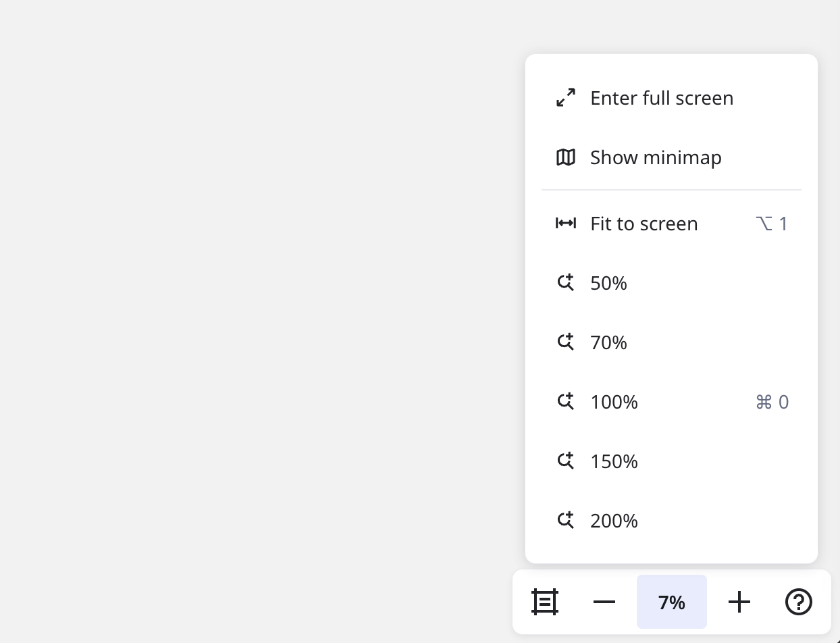This screenshot has height=643, width=840.
Task: Open the frames list icon
Action: pos(545,602)
